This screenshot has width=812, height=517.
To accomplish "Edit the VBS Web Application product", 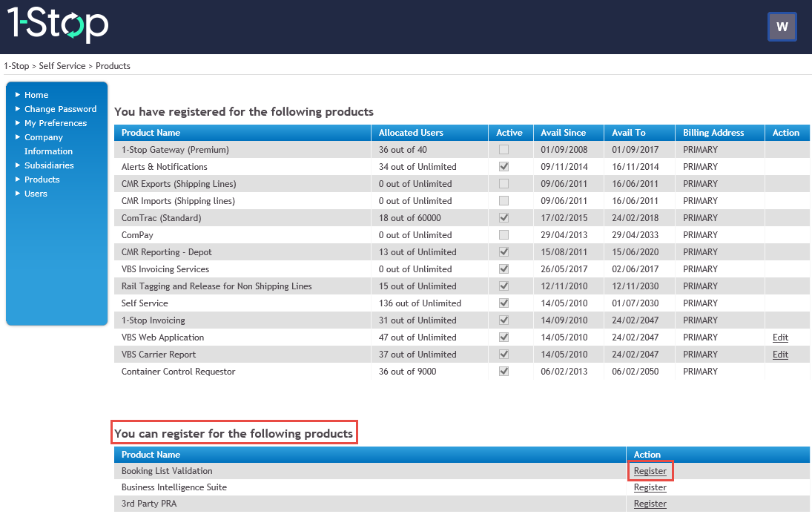I will point(780,337).
